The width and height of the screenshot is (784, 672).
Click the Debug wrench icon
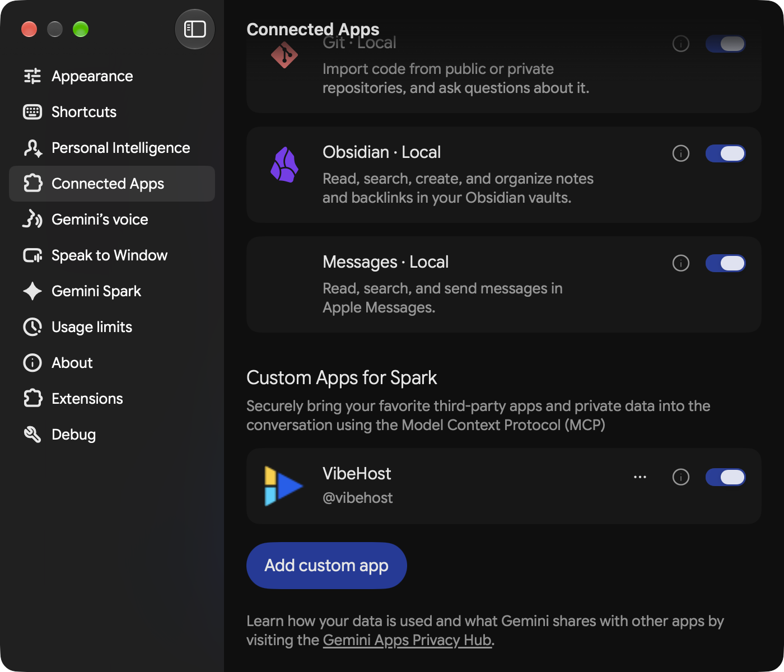click(32, 435)
